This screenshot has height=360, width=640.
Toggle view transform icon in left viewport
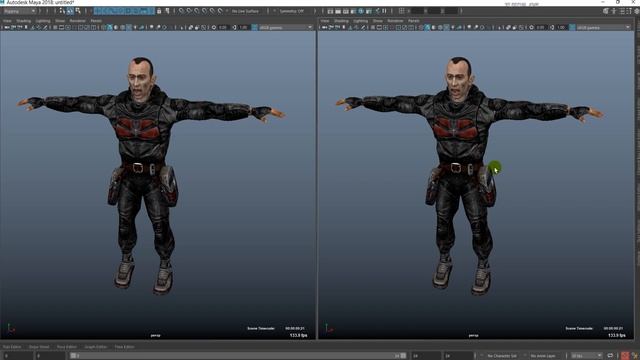tap(254, 27)
